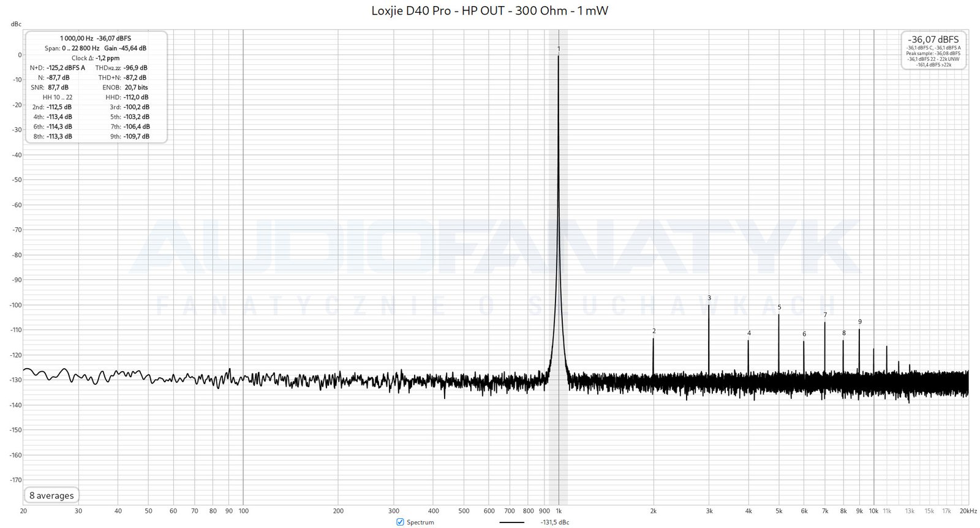Pick the 4th harmonic marker at 4k
This screenshot has width=980, height=528.
[748, 333]
